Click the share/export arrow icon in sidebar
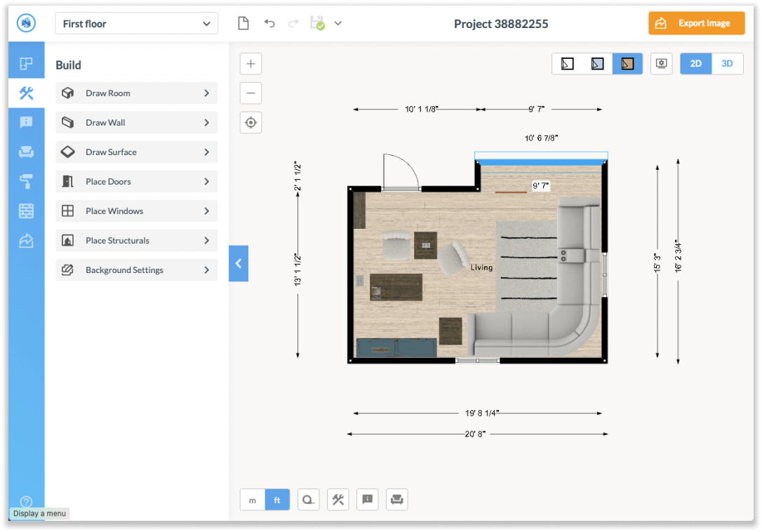 pos(26,240)
